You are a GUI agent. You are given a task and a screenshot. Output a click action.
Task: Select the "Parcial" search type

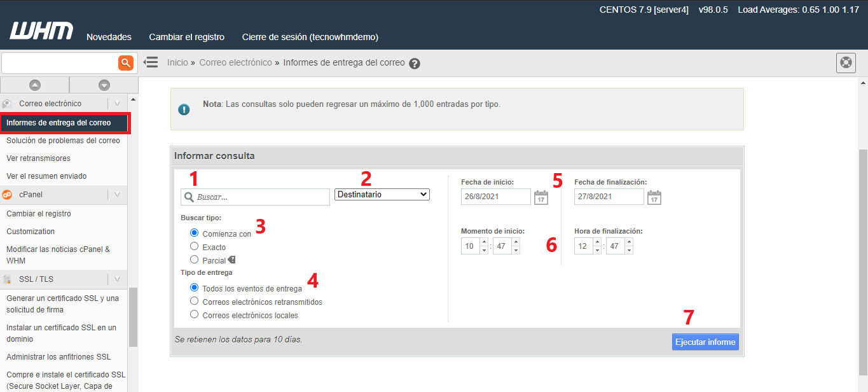(195, 260)
